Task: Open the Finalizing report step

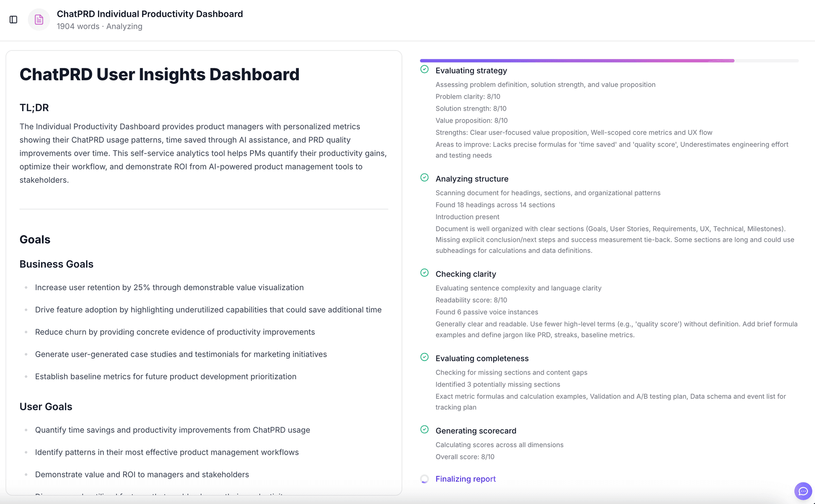Action: (465, 479)
